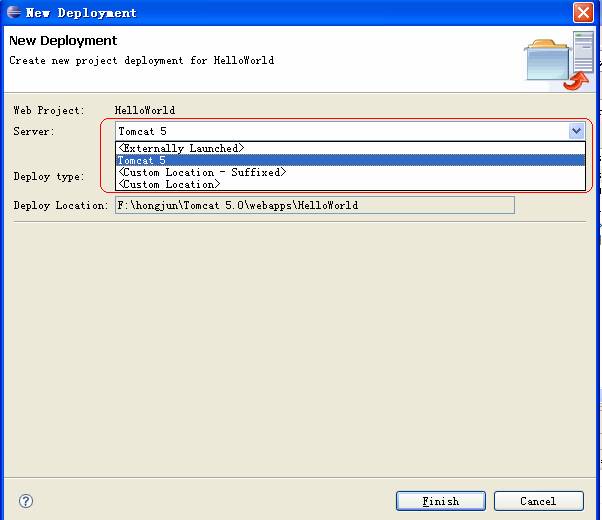
Task: Choose Tomcat 5 in the dropdown list
Action: (x=350, y=160)
